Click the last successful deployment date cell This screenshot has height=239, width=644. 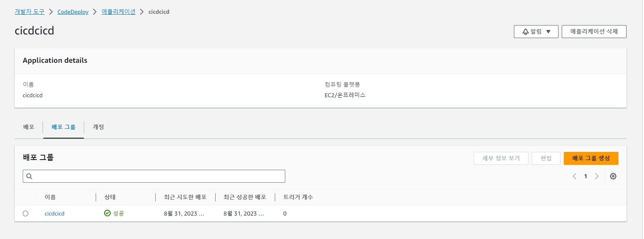point(244,213)
